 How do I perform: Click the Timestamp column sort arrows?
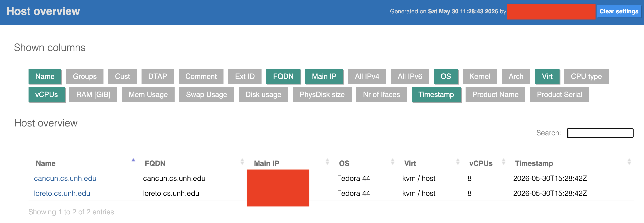(x=629, y=162)
